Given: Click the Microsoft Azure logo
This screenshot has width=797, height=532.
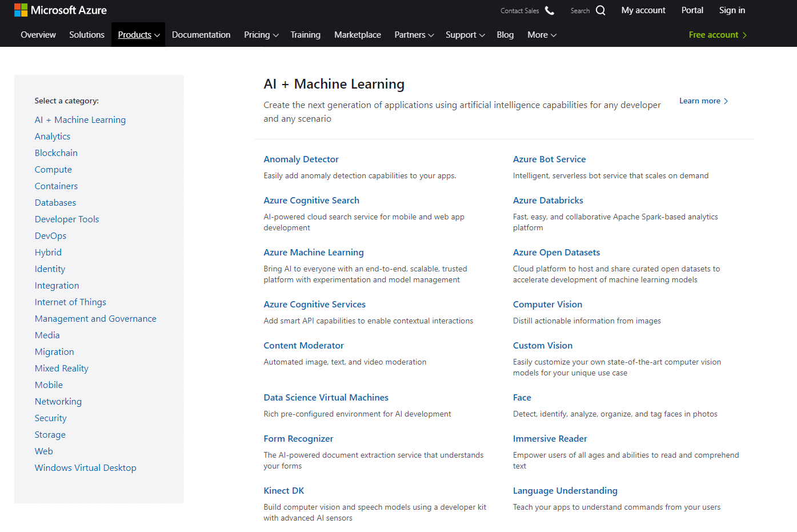Looking at the screenshot, I should (x=60, y=10).
